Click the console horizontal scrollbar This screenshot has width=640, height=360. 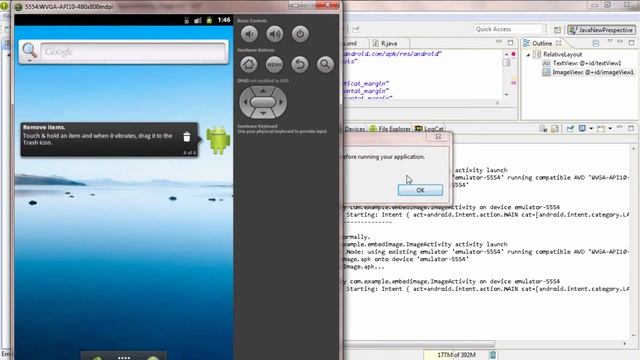(x=420, y=344)
